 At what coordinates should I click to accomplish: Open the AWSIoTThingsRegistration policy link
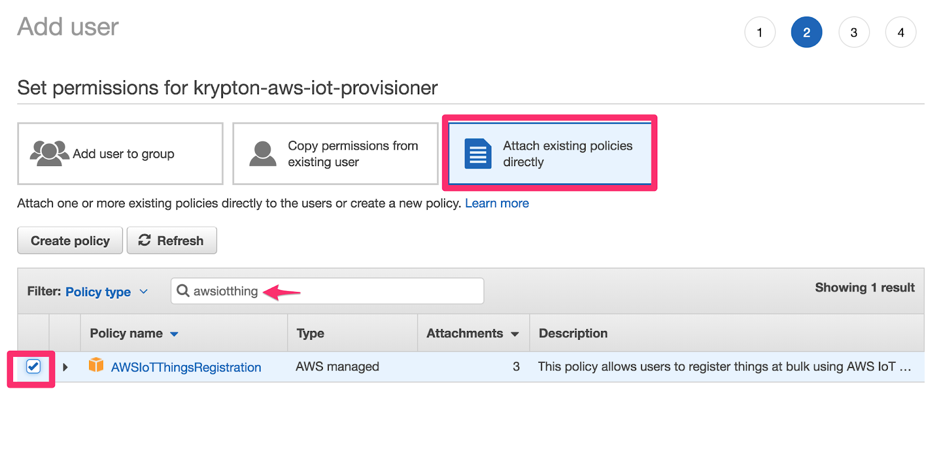point(186,367)
